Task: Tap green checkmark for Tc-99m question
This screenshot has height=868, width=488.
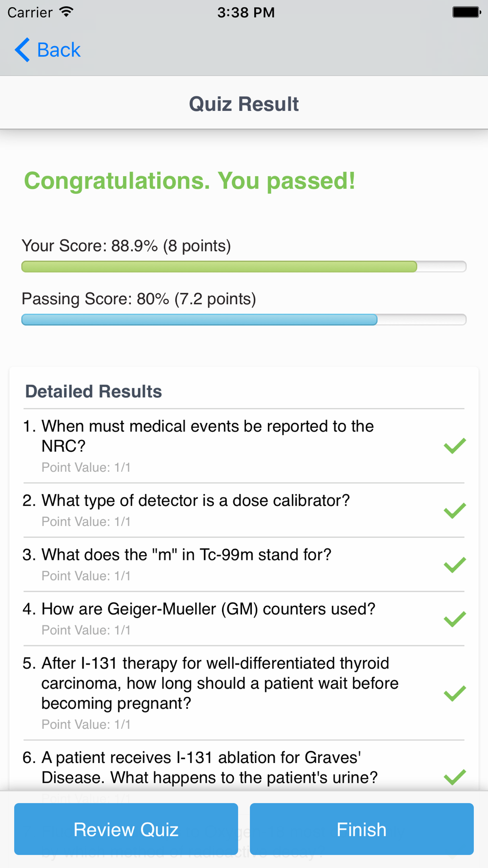Action: pyautogui.click(x=455, y=564)
